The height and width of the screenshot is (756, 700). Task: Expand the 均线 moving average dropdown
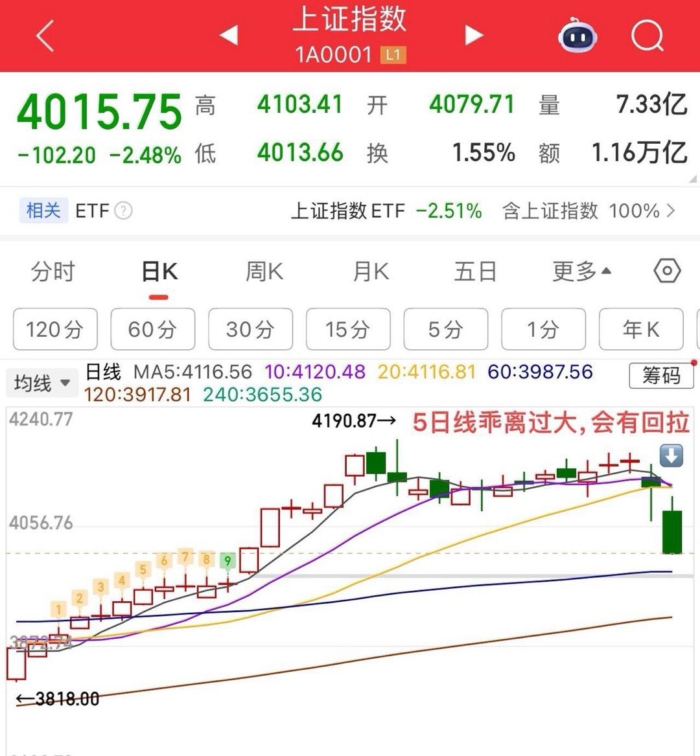tap(42, 383)
